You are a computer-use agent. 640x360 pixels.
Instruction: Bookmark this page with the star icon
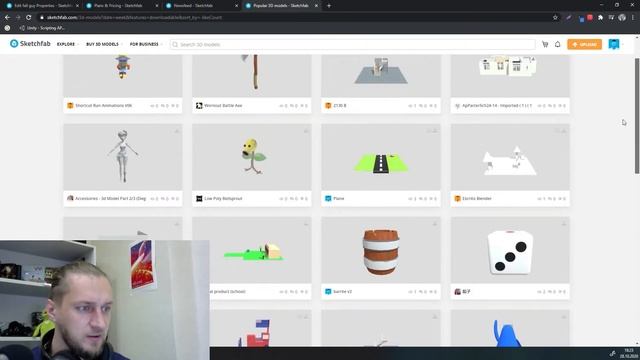[555, 18]
